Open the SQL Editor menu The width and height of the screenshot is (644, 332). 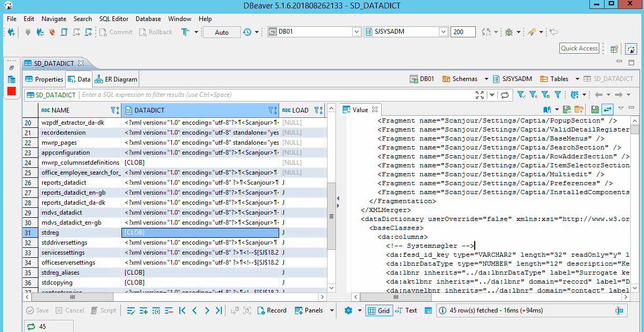coord(114,18)
